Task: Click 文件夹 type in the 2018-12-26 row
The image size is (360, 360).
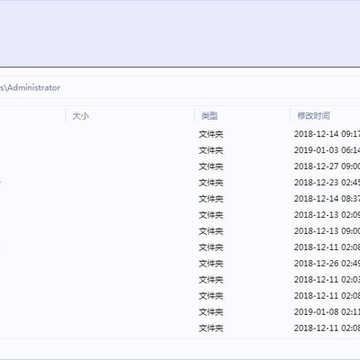Action: pyautogui.click(x=211, y=264)
